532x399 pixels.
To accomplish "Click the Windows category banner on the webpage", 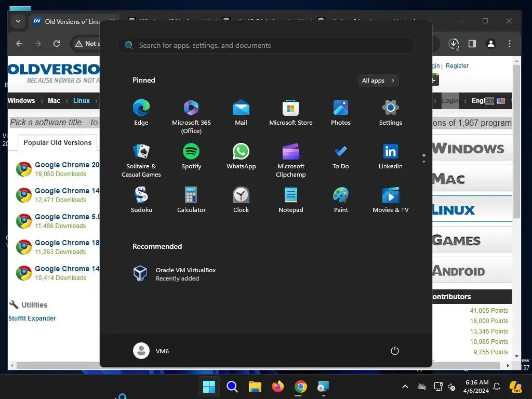I will 472,148.
